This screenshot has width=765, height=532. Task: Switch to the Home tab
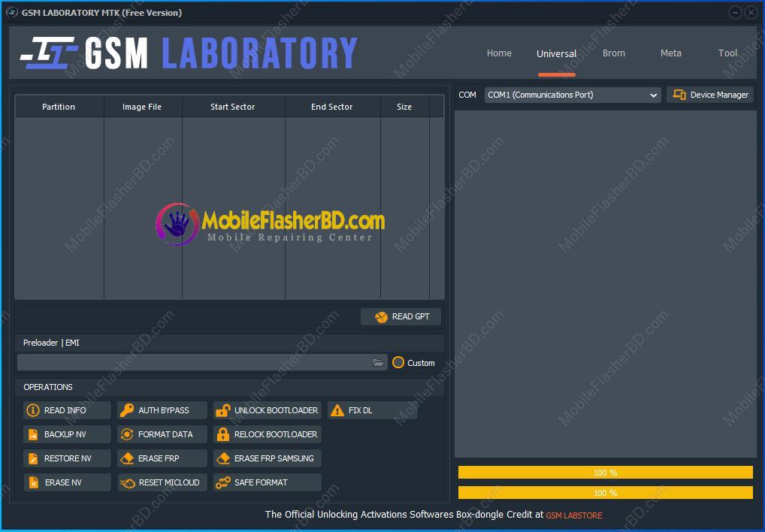(499, 53)
